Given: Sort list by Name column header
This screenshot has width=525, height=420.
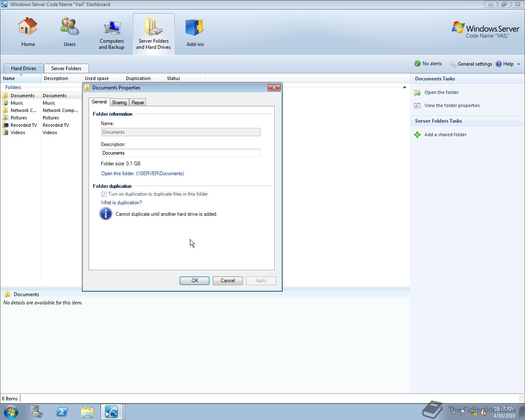Looking at the screenshot, I should (21, 78).
